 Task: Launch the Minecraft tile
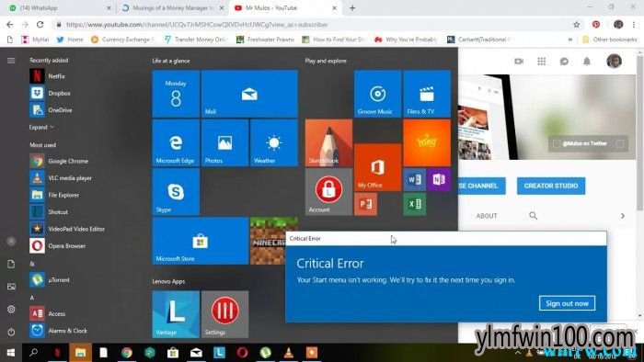point(268,241)
